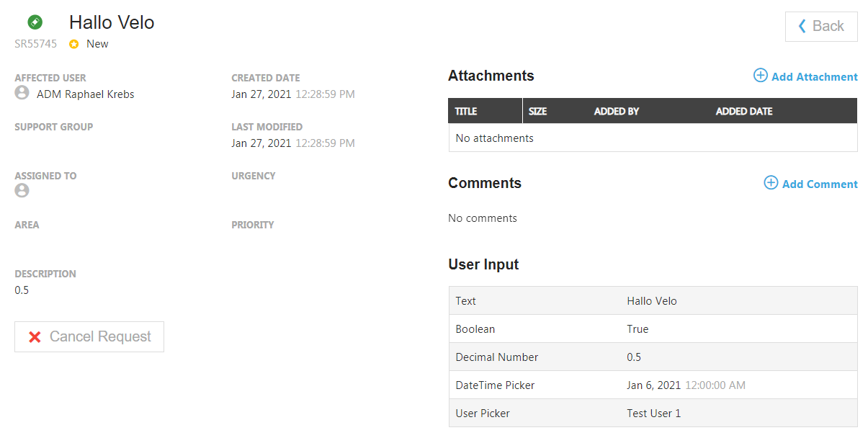This screenshot has height=438, width=868.
Task: Click the plus icon for Add Comment
Action: pyautogui.click(x=771, y=183)
